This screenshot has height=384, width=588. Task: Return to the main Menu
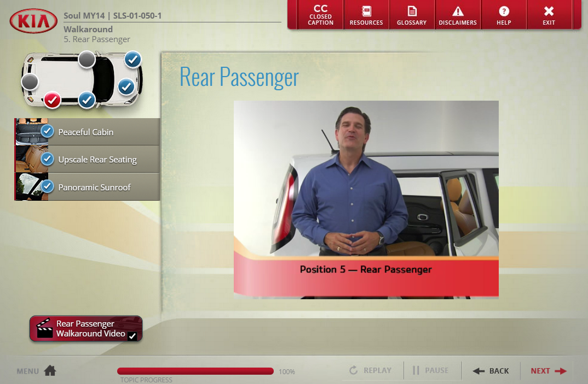[36, 371]
